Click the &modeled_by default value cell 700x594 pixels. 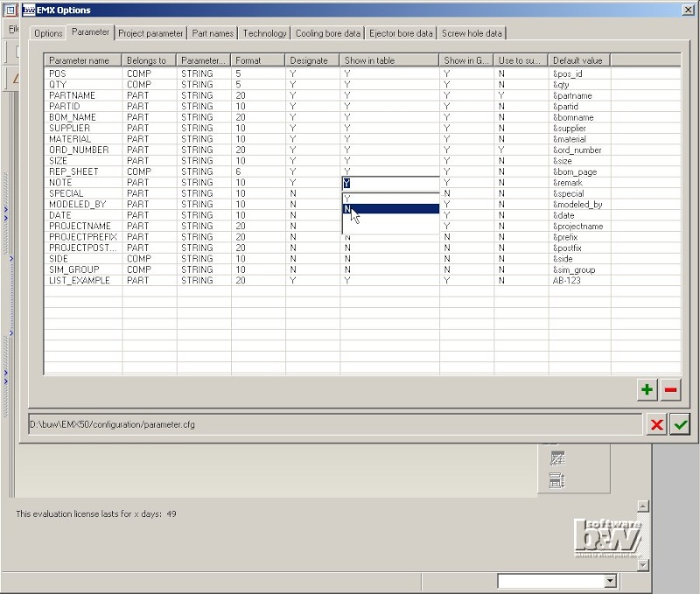tap(579, 205)
